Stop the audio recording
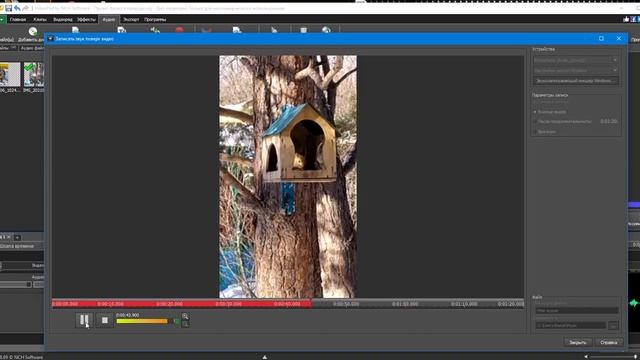 click(105, 320)
